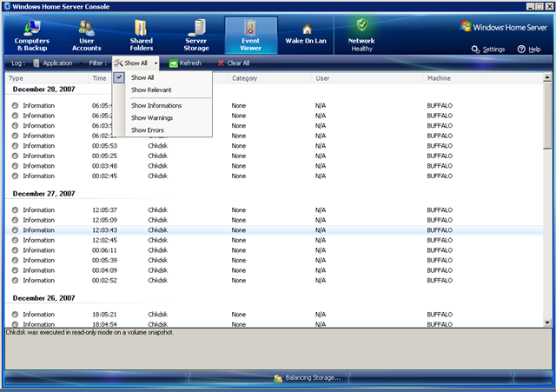The width and height of the screenshot is (556, 392).
Task: Click the info icon of 00:05:39 event
Action: (15, 260)
